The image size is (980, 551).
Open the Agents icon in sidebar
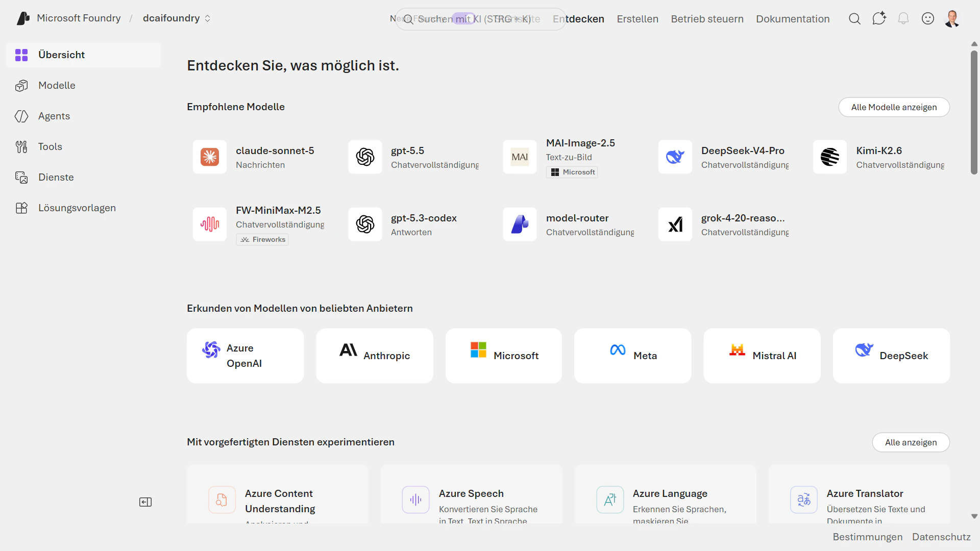[x=21, y=116]
